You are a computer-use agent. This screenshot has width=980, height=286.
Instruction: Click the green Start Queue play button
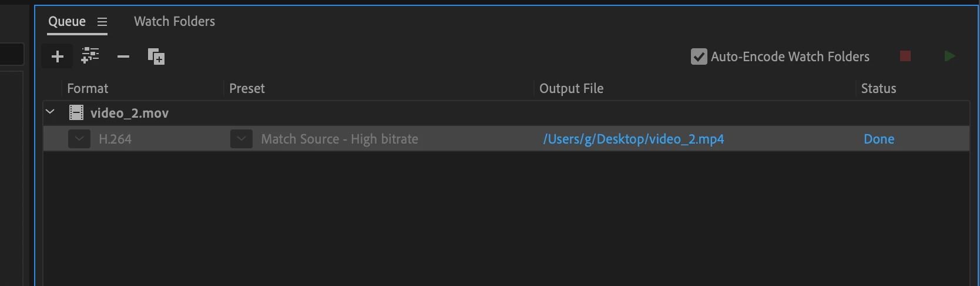click(x=949, y=56)
